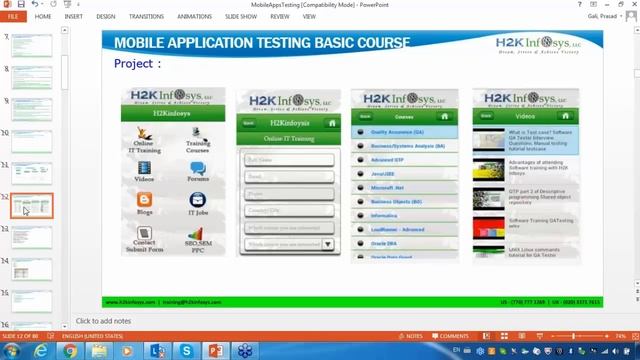Click the form dropdown arrow in Training screen
This screenshot has width=640, height=360.
(x=328, y=244)
